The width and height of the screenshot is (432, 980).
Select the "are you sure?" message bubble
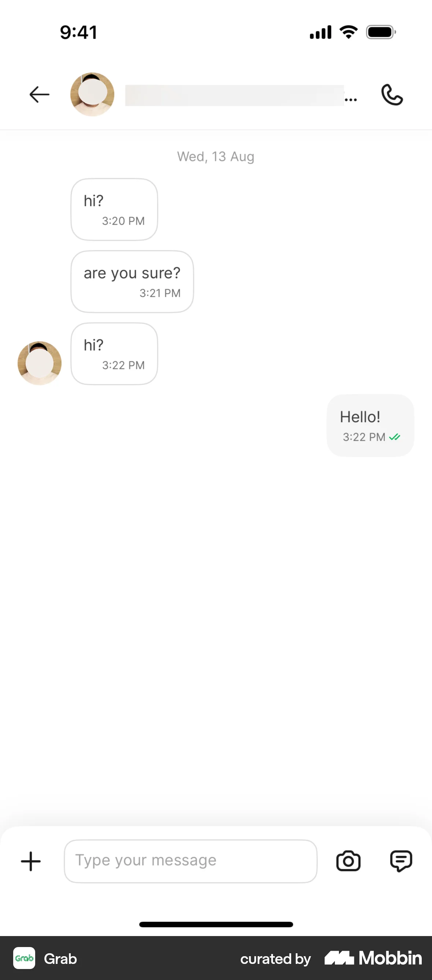click(x=132, y=282)
